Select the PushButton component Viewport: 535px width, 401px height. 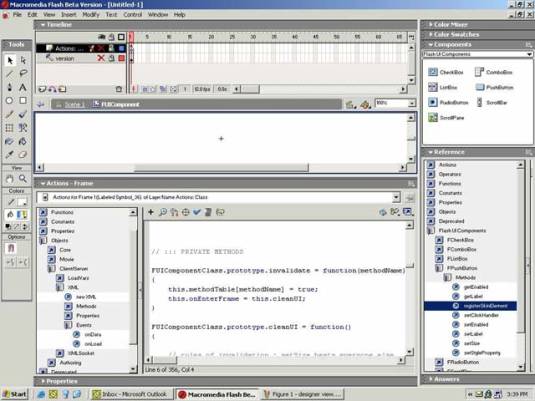494,87
